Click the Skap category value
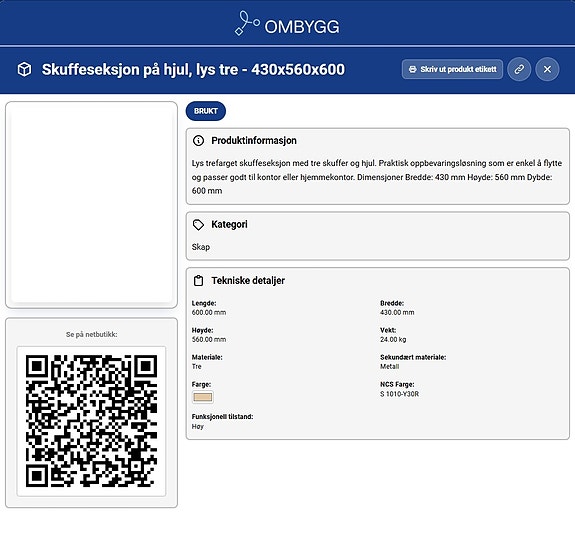This screenshot has width=575, height=538. [201, 247]
